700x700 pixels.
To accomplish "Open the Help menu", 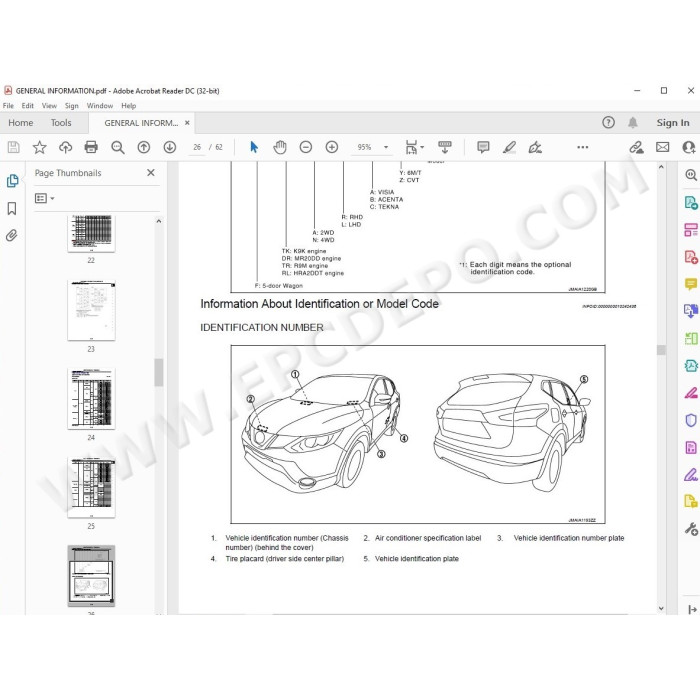I will [129, 106].
